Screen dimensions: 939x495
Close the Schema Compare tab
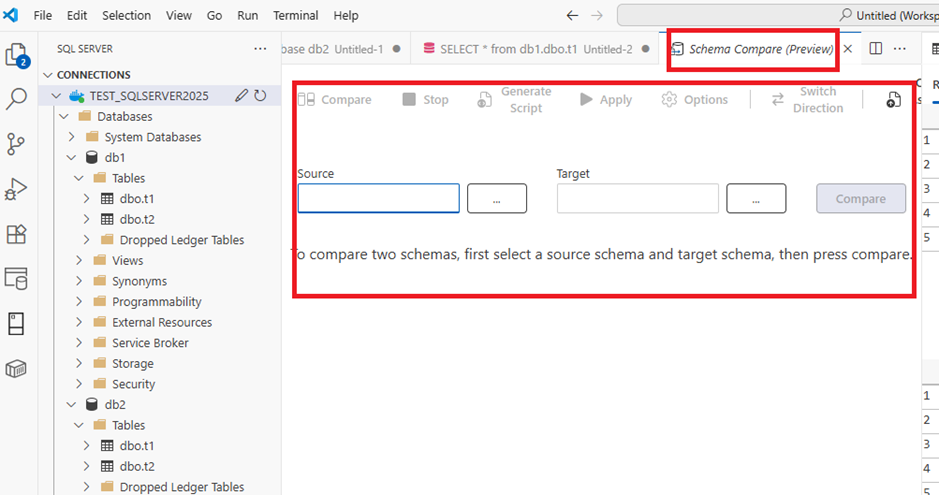(848, 49)
